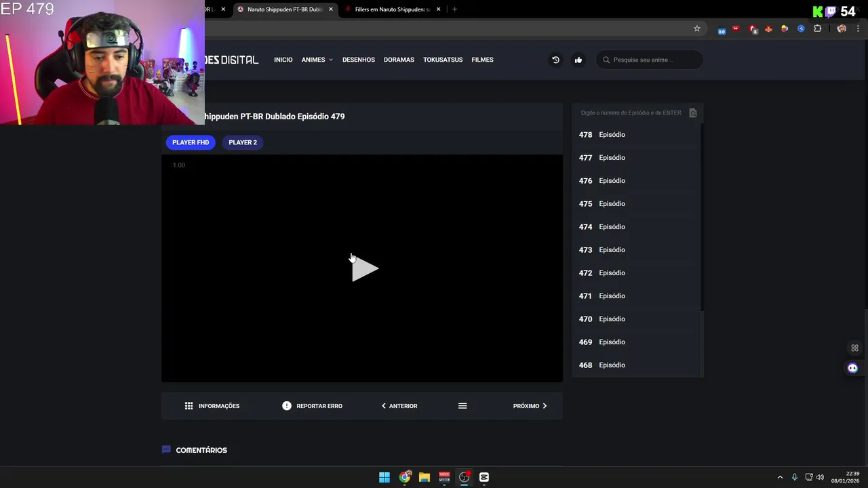Open the DESENHOS menu item

click(359, 60)
